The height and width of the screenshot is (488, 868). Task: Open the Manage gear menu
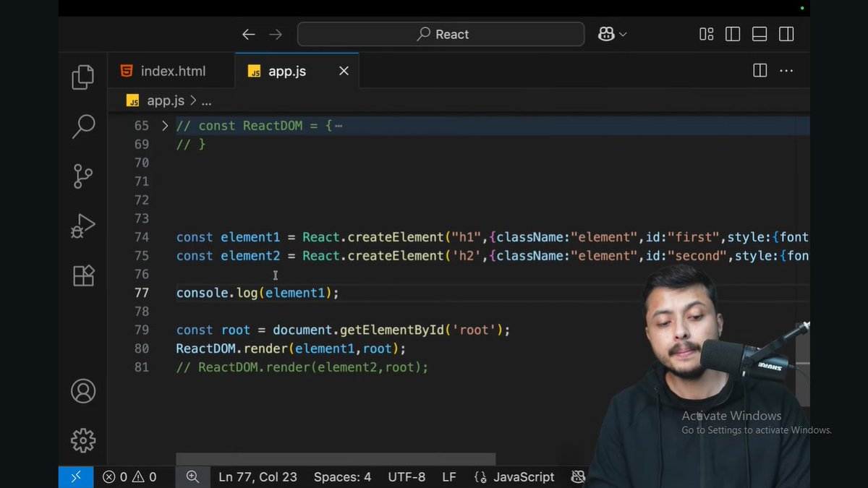click(83, 440)
